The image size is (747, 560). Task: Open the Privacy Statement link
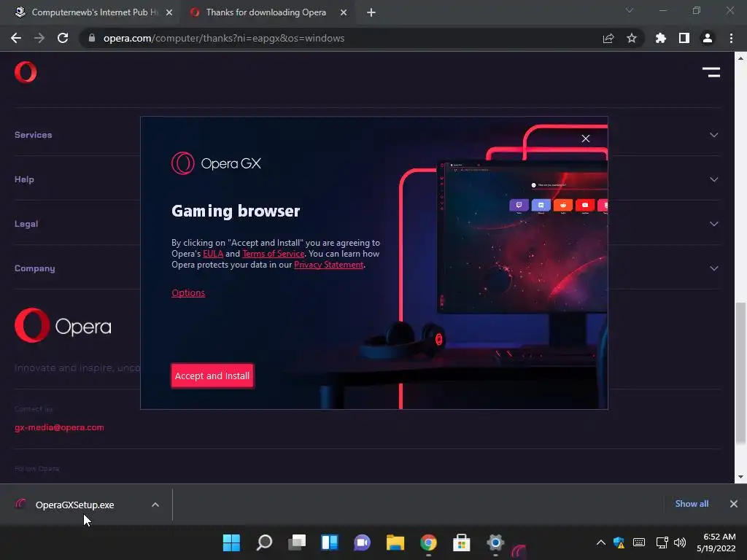pyautogui.click(x=329, y=264)
